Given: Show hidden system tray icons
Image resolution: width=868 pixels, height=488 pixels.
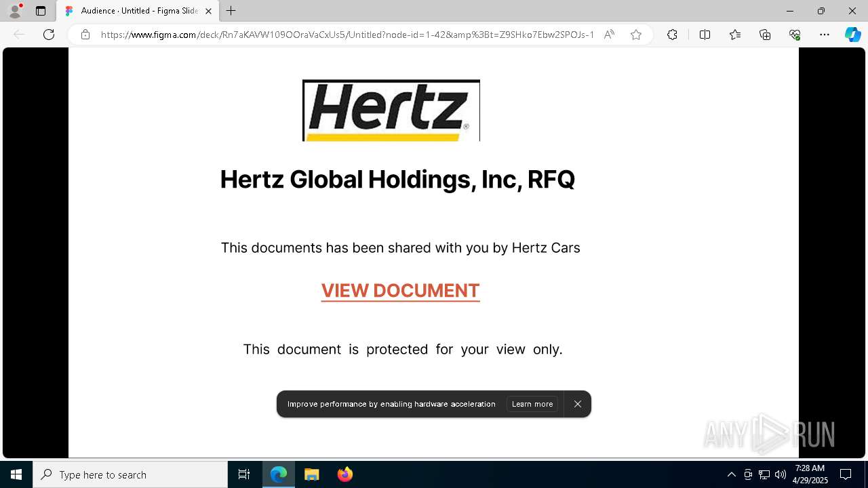Looking at the screenshot, I should (731, 474).
